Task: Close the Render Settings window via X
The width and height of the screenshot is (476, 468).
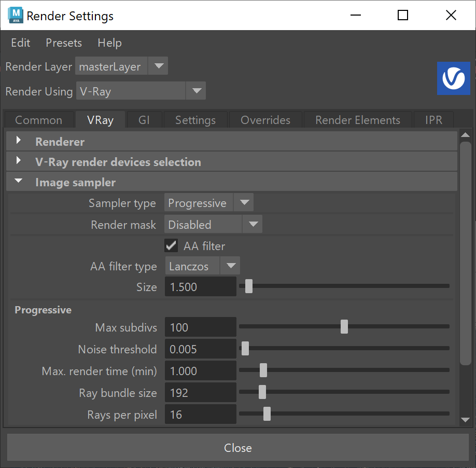Action: tap(451, 15)
